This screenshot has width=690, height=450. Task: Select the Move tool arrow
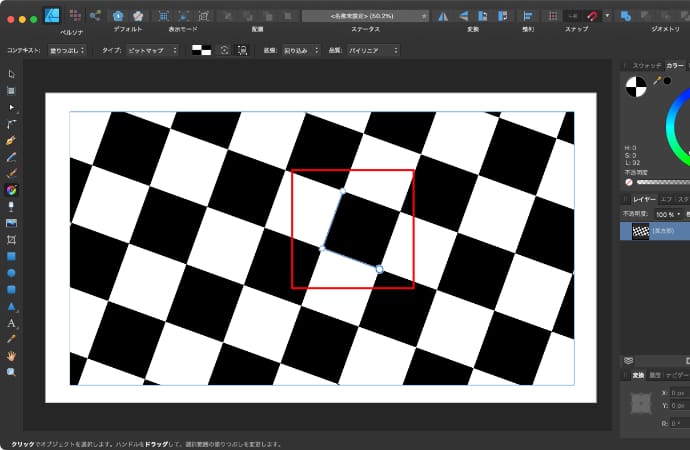(11, 74)
